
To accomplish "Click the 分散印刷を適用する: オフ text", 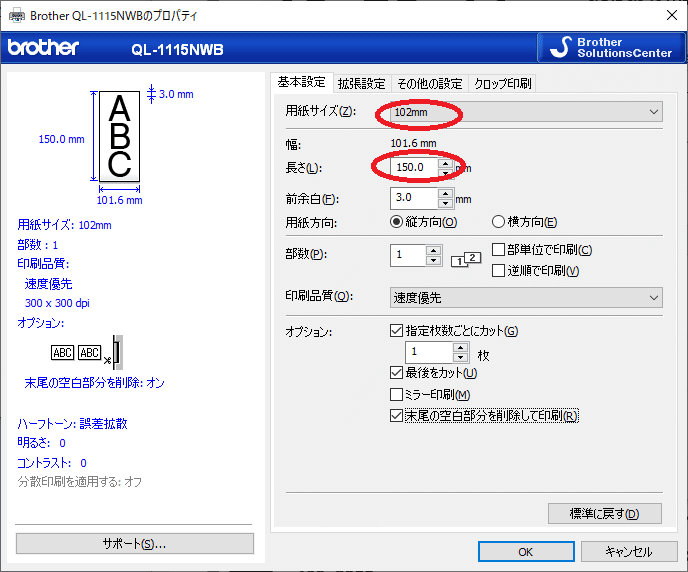I will pyautogui.click(x=79, y=482).
